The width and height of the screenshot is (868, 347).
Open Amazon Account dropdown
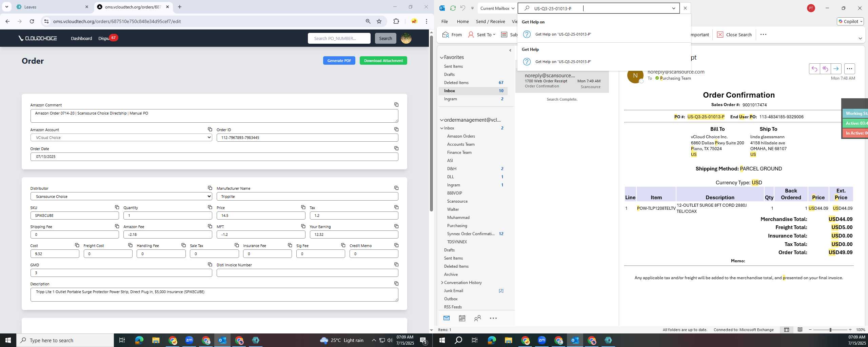coord(121,138)
